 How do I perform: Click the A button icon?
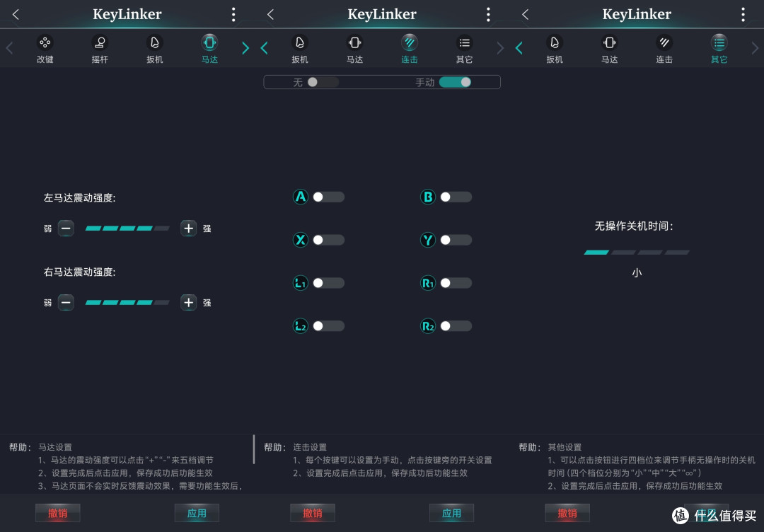(301, 197)
